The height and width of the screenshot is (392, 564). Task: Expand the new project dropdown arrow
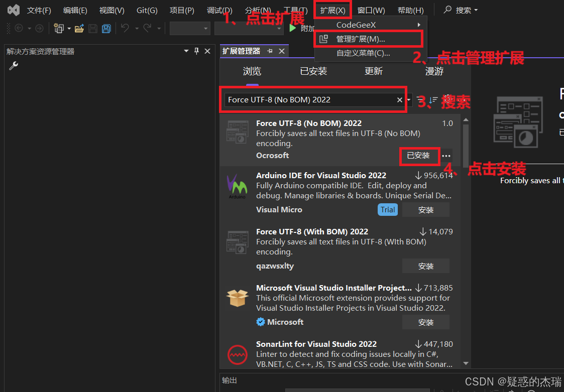pos(69,29)
